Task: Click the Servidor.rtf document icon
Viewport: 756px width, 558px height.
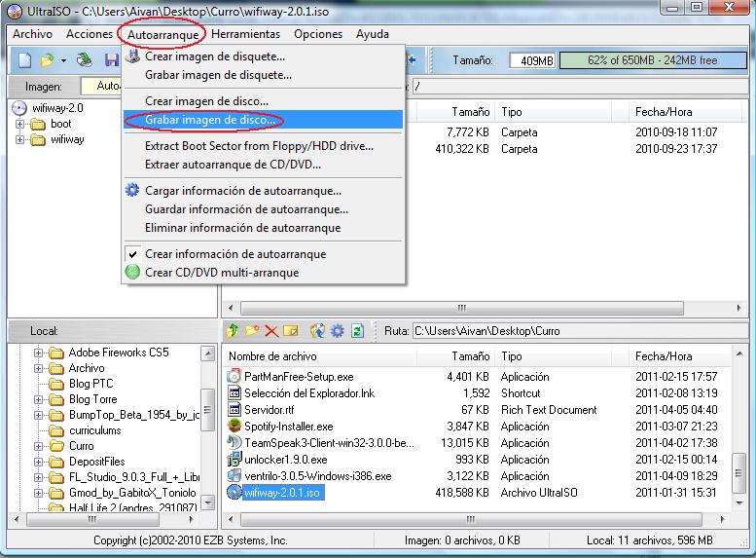Action: [x=234, y=409]
